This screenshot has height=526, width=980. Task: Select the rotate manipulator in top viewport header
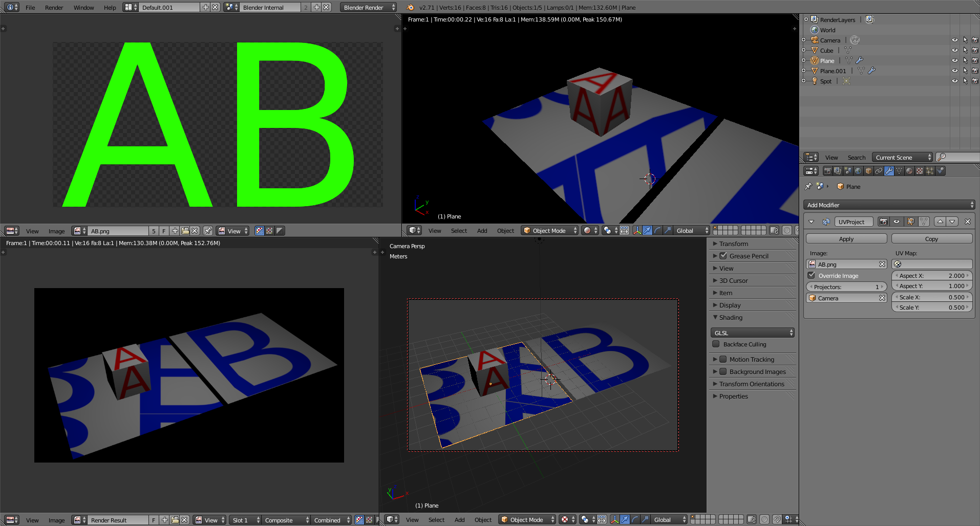pos(657,230)
